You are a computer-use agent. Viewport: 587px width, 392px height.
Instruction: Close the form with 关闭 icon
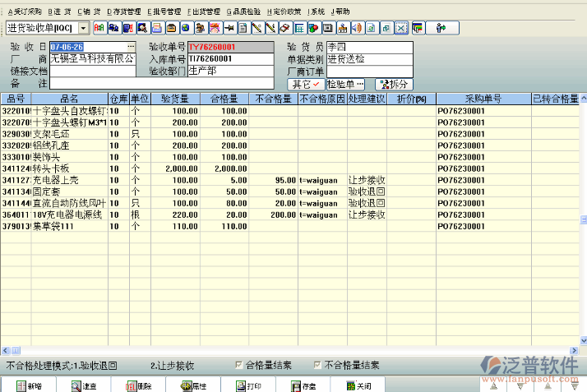pyautogui.click(x=358, y=385)
